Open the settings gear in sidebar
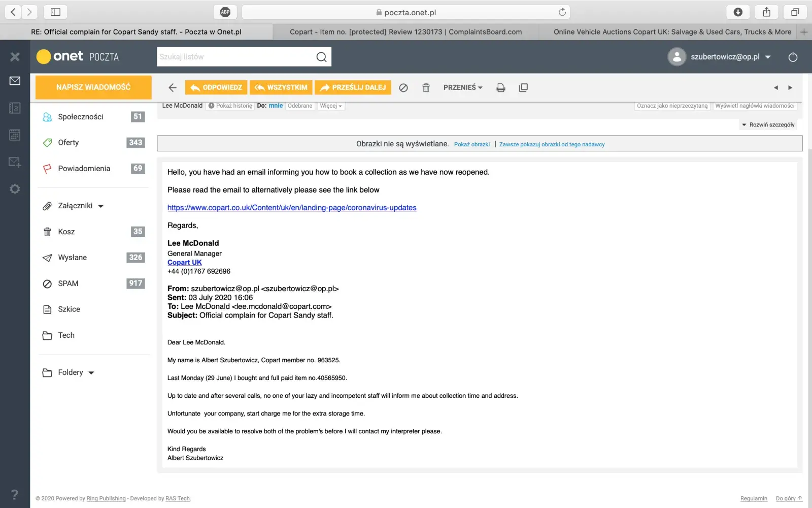This screenshot has height=508, width=812. tap(15, 189)
